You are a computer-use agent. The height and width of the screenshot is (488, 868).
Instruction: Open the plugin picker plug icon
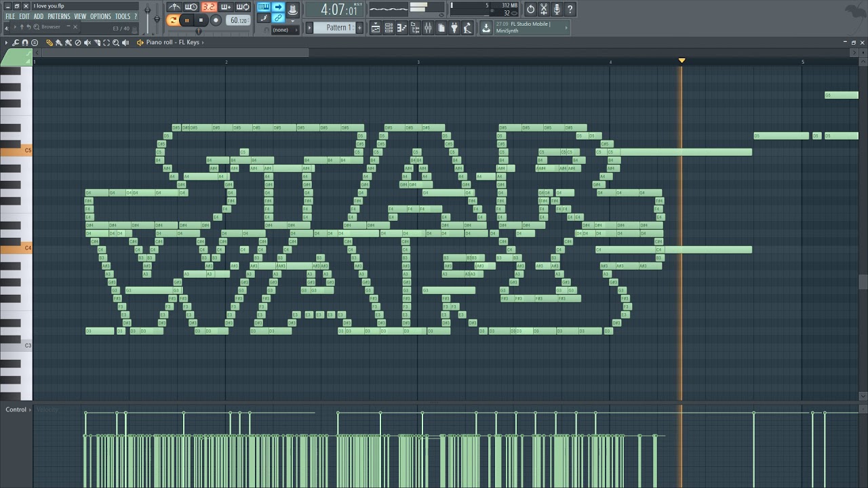tap(454, 28)
